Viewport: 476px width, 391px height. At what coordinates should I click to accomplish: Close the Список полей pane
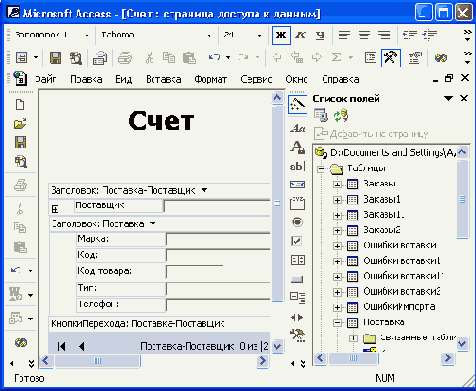(x=464, y=98)
